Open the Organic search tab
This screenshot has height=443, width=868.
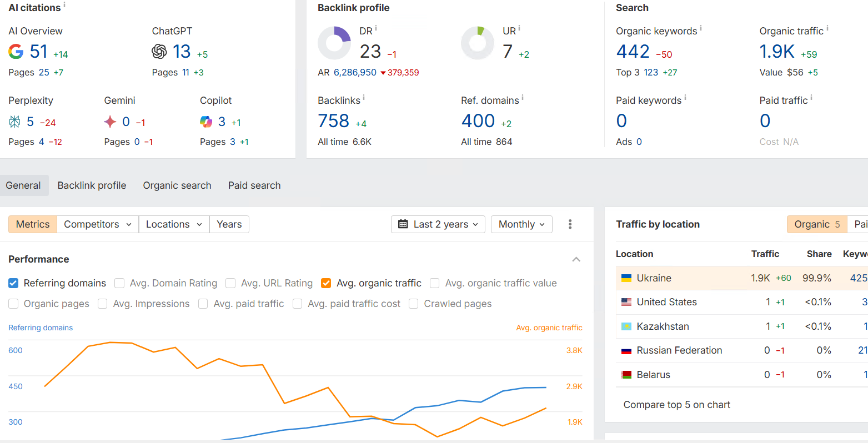tap(177, 185)
